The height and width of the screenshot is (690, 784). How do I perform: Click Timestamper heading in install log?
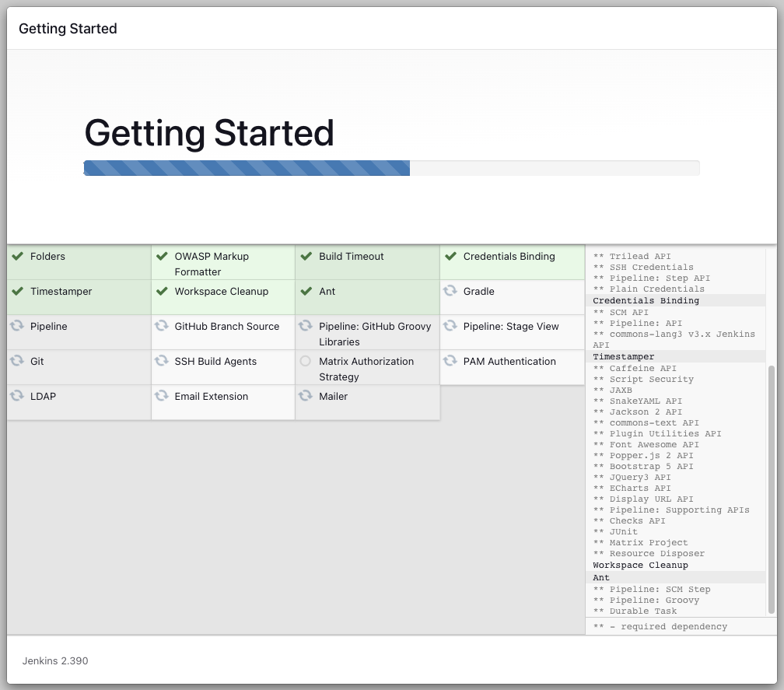coord(623,356)
